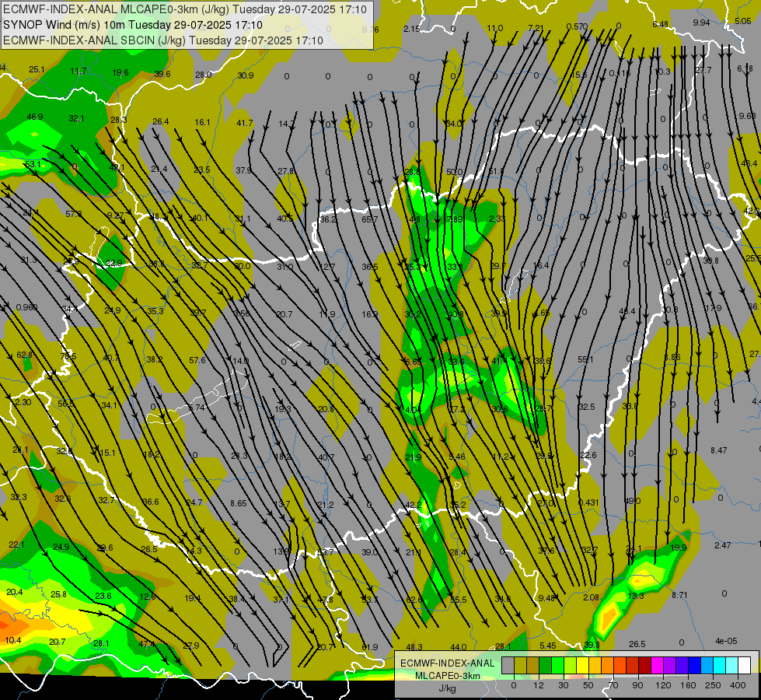Click the pure blue legend swatch
This screenshot has width=761, height=700.
694,665
